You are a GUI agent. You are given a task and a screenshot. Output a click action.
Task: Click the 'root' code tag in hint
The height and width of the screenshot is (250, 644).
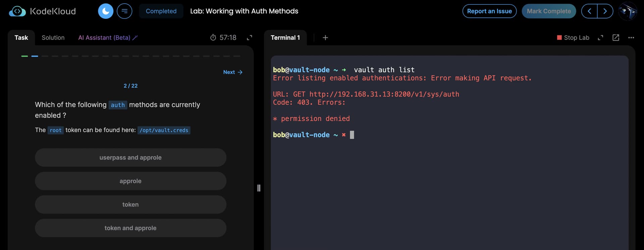click(x=56, y=130)
